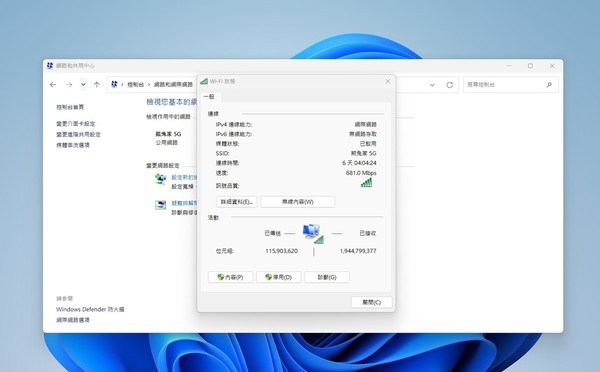This screenshot has width=600, height=372.
Task: Click the 詳細資料(E)... button
Action: pyautogui.click(x=236, y=202)
